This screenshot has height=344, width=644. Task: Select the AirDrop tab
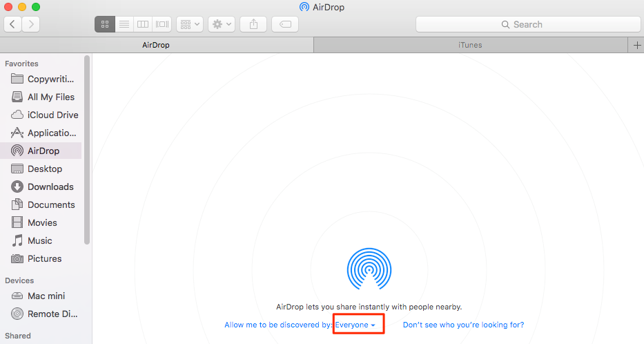coord(156,45)
